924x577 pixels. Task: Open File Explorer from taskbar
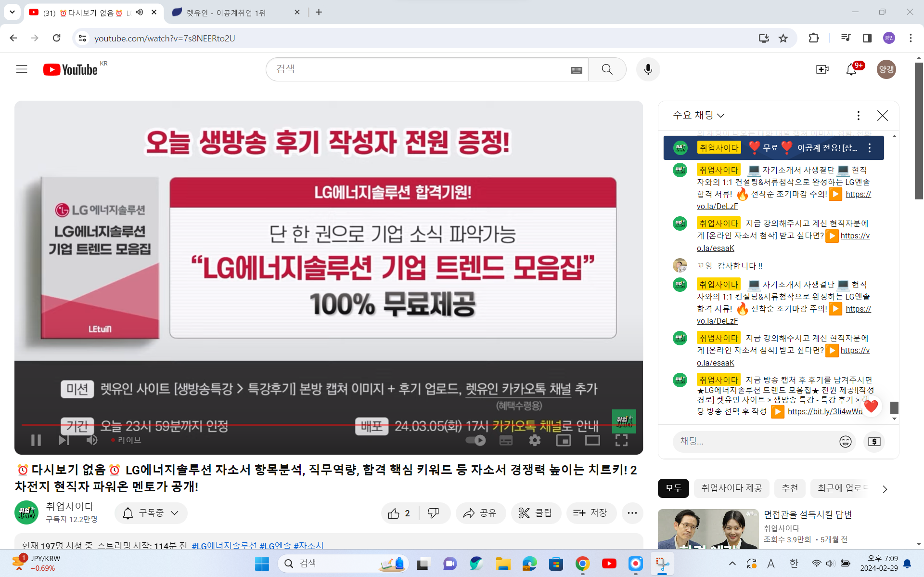[x=503, y=564]
